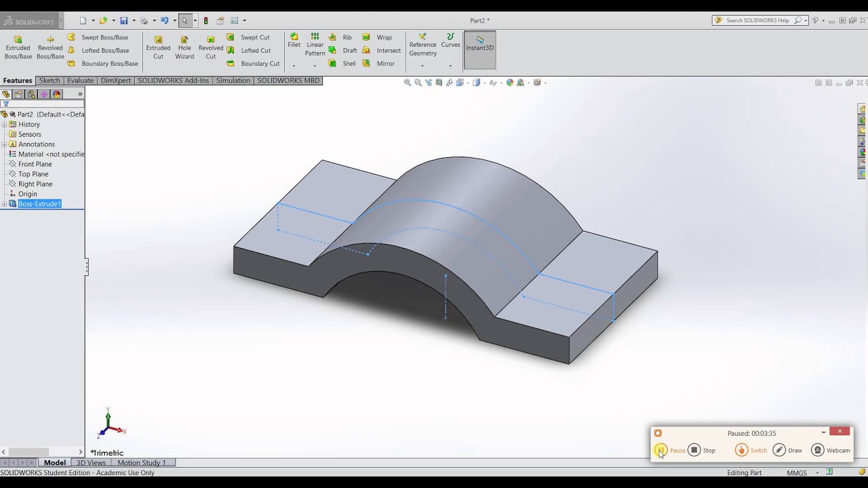The height and width of the screenshot is (488, 868).
Task: Open the Motion Study 1 tab
Action: click(142, 462)
